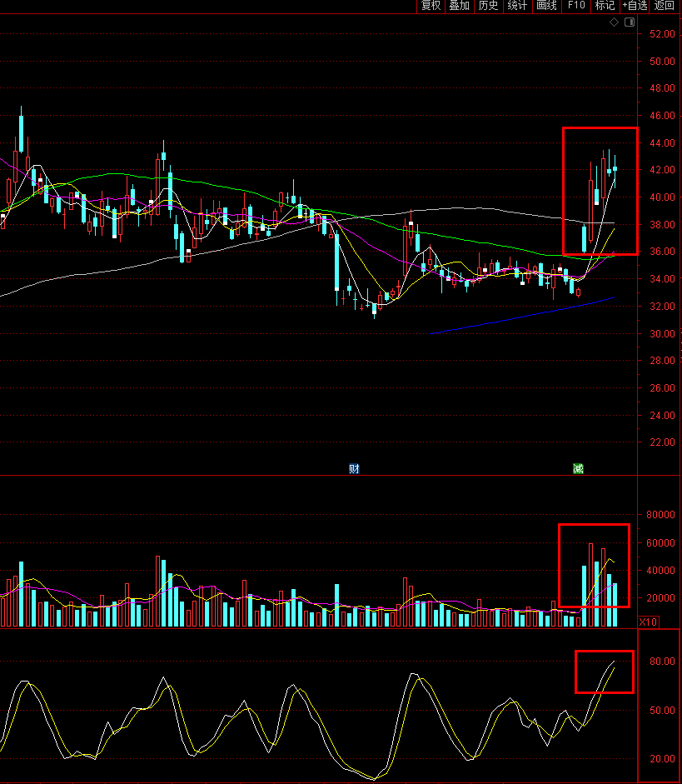
Task: Click the 30.00 price axis label
Action: 662,333
